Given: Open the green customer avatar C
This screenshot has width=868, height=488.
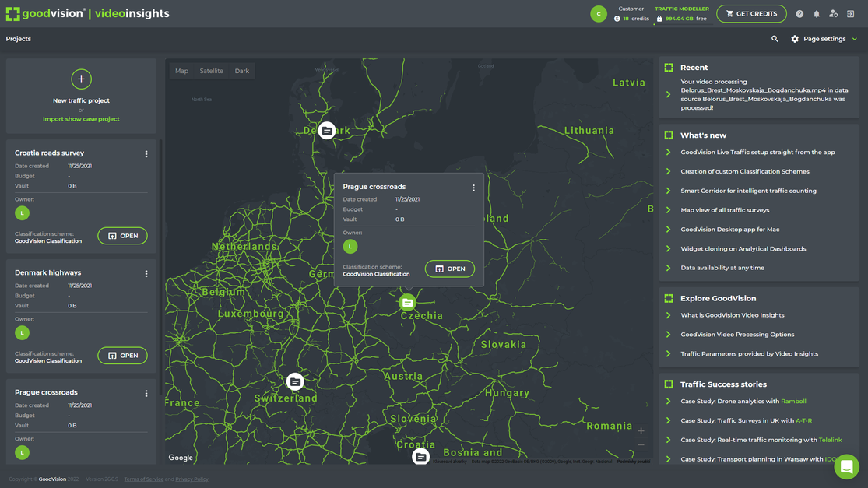Looking at the screenshot, I should (599, 14).
